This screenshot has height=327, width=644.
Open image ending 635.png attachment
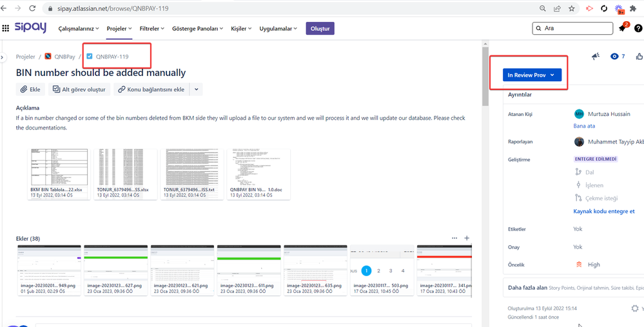coord(315,270)
